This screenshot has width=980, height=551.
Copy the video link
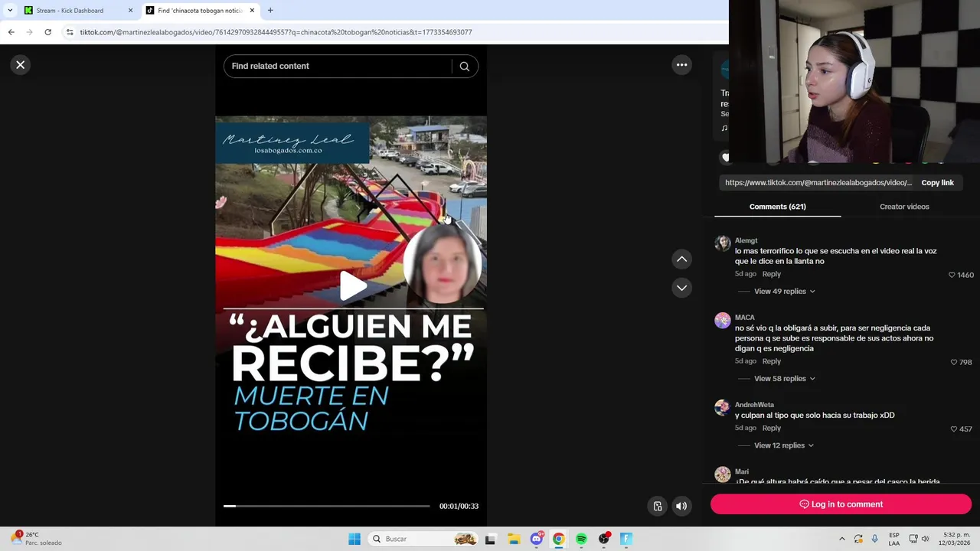[x=937, y=183]
